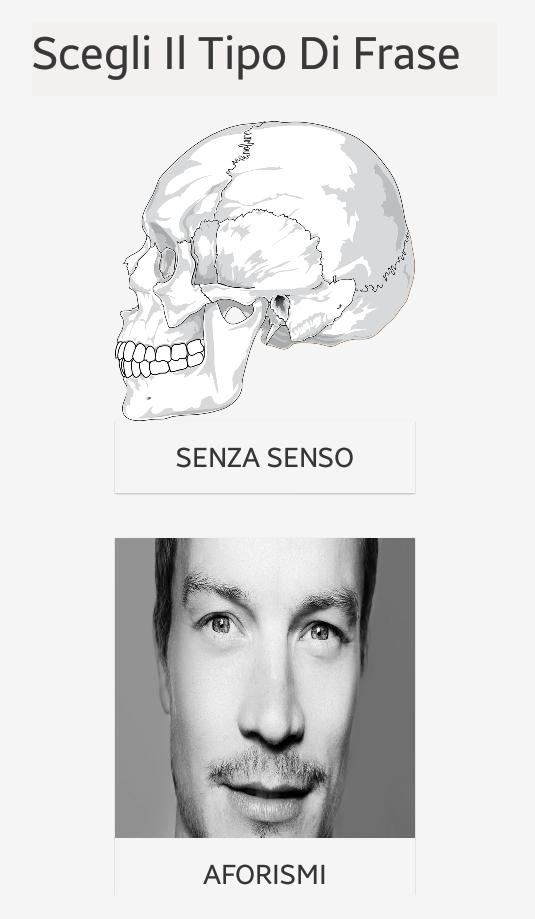Click the man's nose in the photo

[271, 703]
